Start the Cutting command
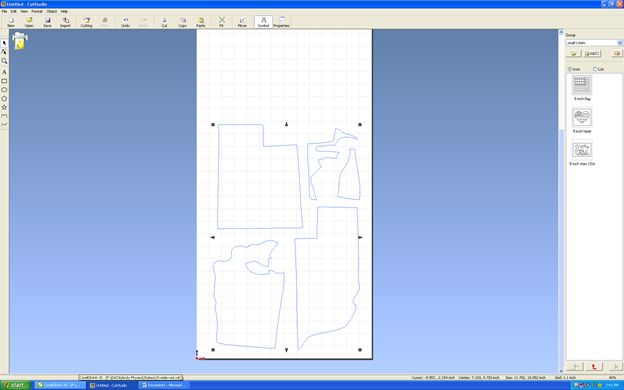Viewport: 624px width, 390px height. (x=86, y=22)
